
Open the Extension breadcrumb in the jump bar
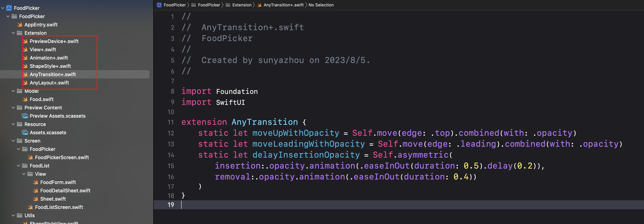click(241, 5)
